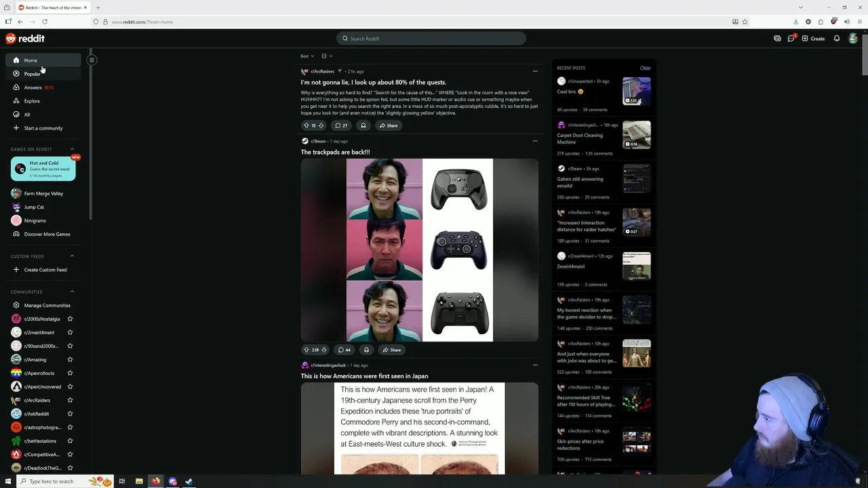Go to Popular in sidebar

point(43,74)
